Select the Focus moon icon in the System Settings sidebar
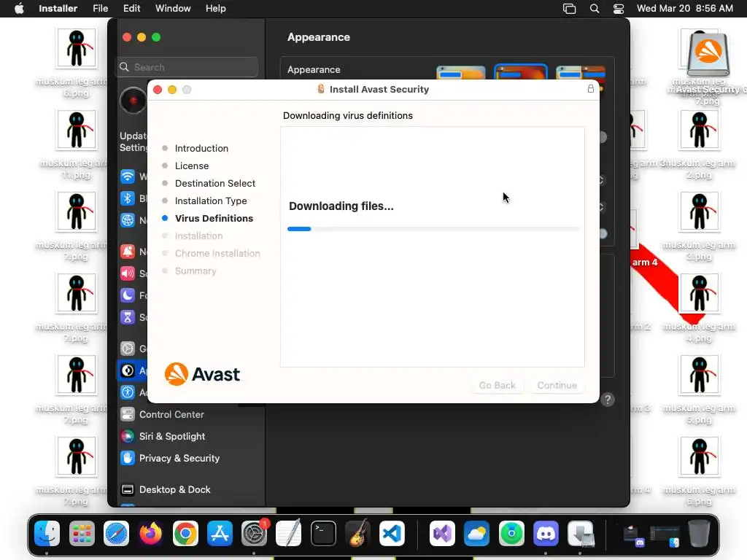Screen dimensions: 747x560 click(128, 295)
